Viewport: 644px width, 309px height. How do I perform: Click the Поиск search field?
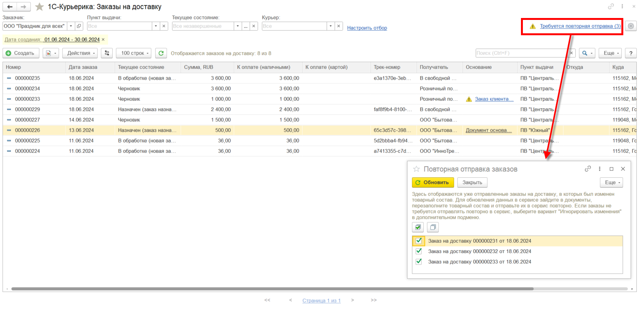point(521,53)
